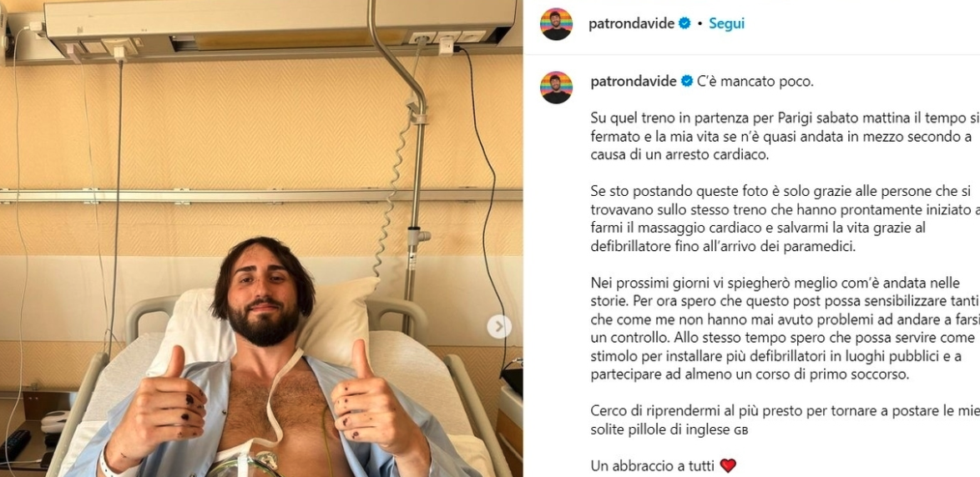Screen dimensions: 980x477
Task: Click the paragraph starting "Se sto postando queste foto"
Action: [x=785, y=219]
